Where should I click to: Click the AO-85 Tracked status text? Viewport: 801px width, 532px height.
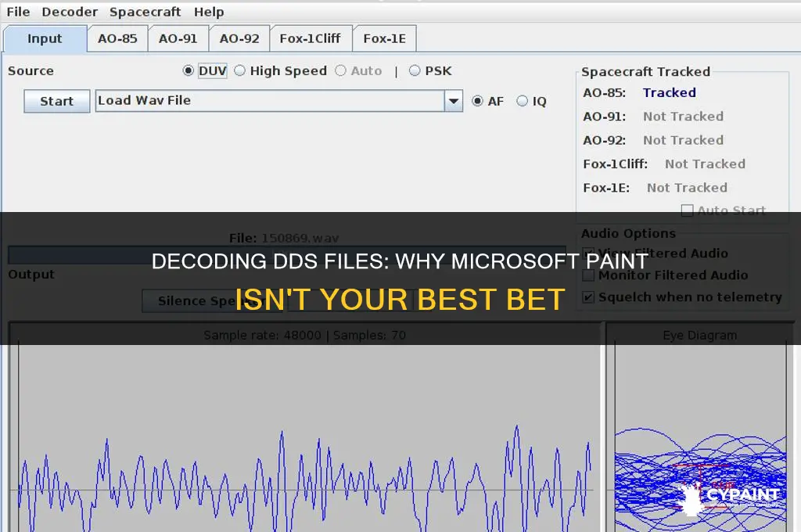(x=670, y=92)
